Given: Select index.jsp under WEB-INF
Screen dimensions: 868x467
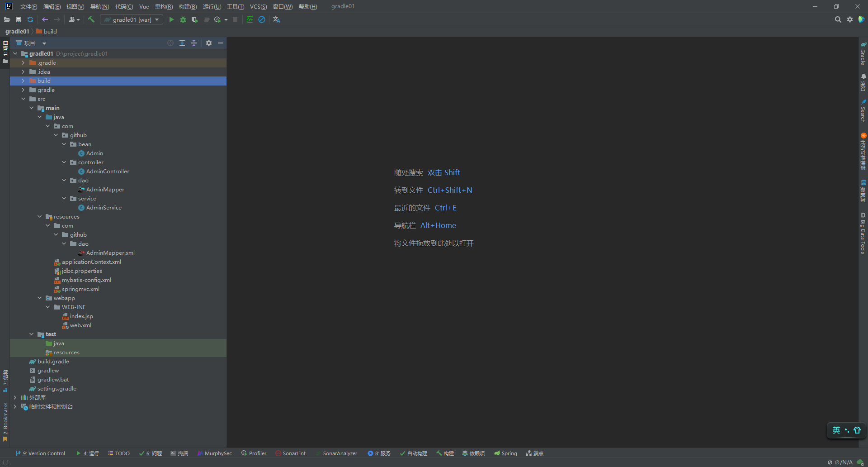Looking at the screenshot, I should click(x=81, y=316).
